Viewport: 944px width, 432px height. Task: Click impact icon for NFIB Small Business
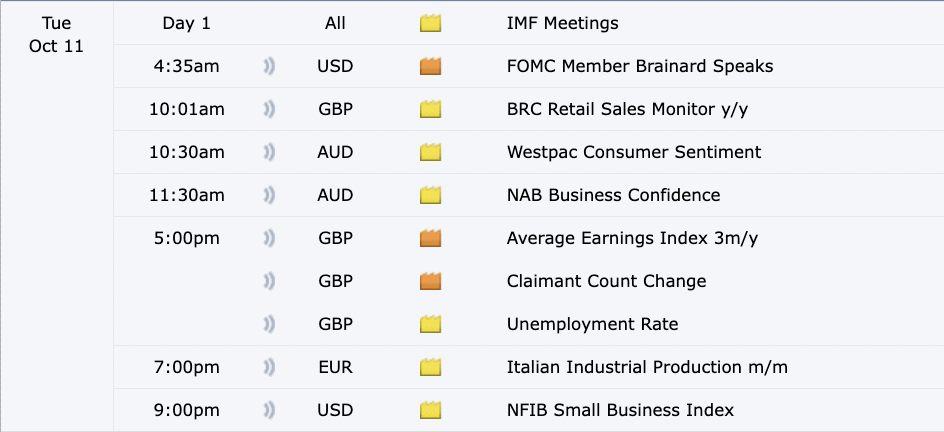click(x=431, y=410)
